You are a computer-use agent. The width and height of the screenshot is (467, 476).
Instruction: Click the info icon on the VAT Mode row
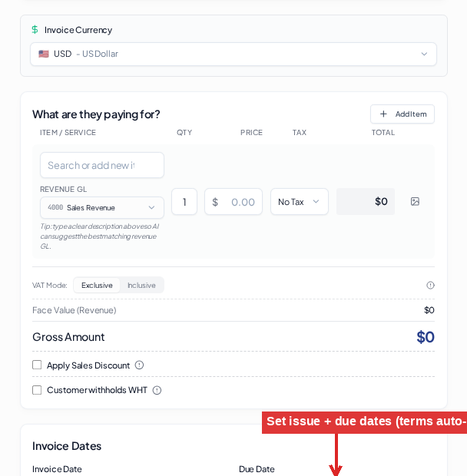[x=430, y=286]
